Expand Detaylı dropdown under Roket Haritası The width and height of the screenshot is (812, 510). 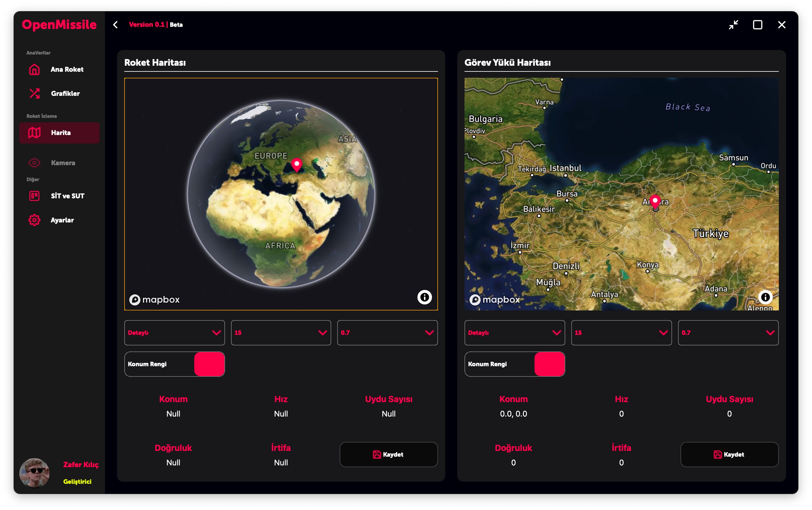click(x=174, y=333)
